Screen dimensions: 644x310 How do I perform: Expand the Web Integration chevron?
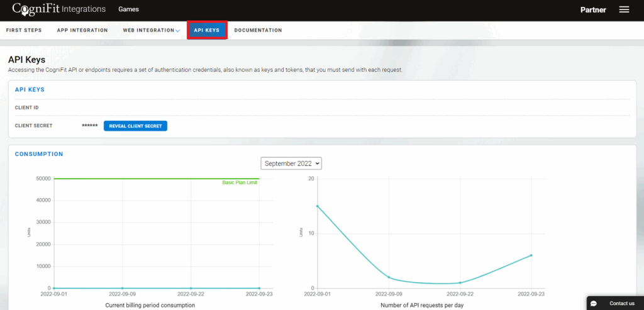178,31
